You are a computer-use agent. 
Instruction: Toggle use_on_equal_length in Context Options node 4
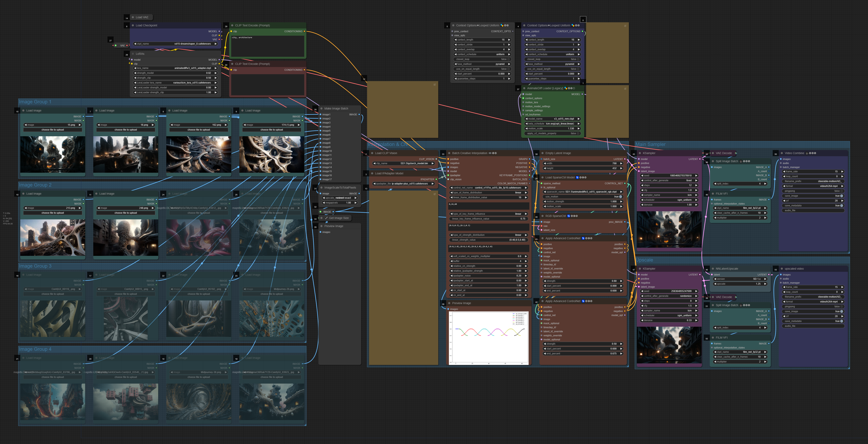(553, 69)
